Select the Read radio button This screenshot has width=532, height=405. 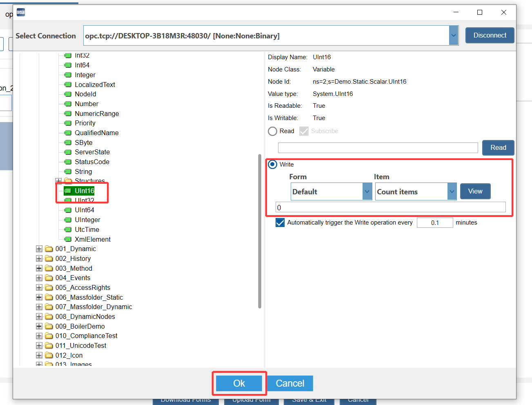click(x=272, y=131)
